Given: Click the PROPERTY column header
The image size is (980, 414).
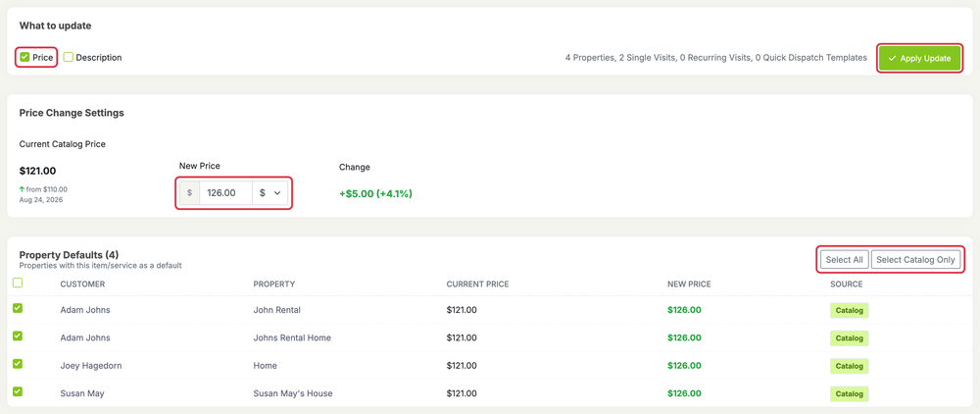Looking at the screenshot, I should pyautogui.click(x=273, y=284).
